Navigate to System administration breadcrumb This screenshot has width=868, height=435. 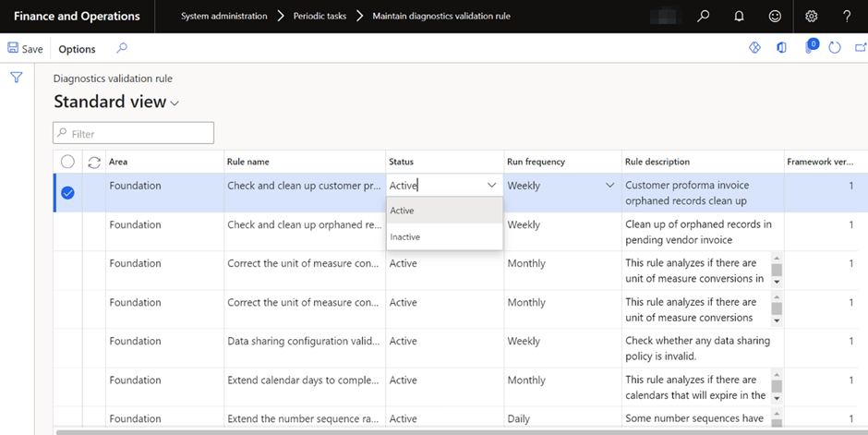point(223,17)
